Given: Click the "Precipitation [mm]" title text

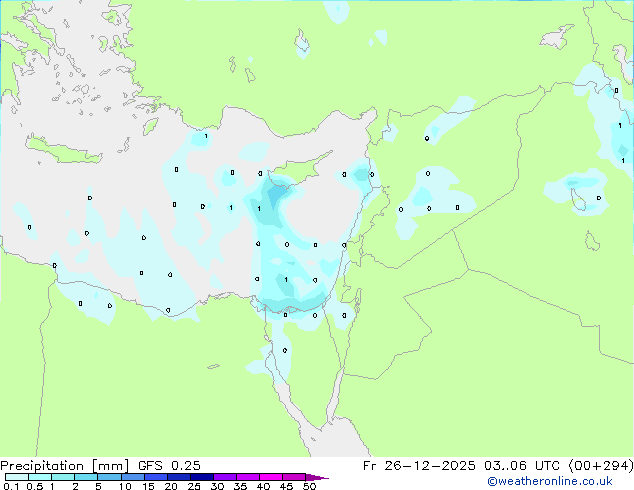Looking at the screenshot, I should (64, 466).
